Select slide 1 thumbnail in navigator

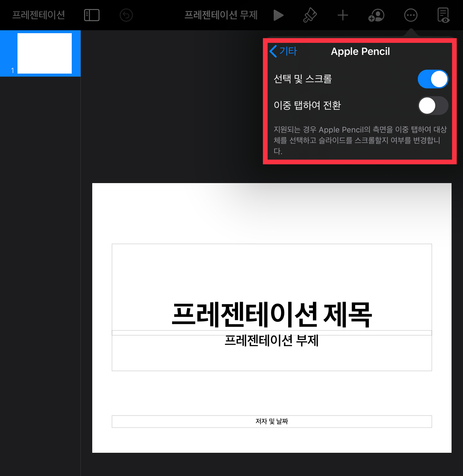(45, 53)
